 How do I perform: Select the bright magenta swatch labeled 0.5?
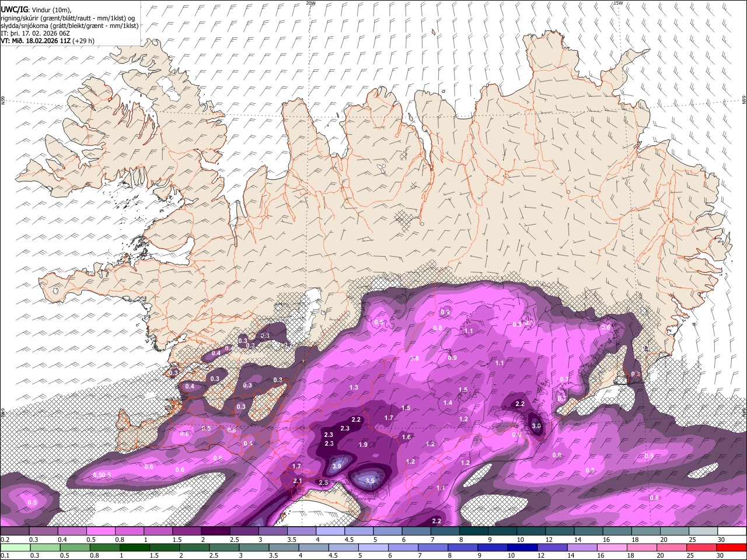pos(100,531)
